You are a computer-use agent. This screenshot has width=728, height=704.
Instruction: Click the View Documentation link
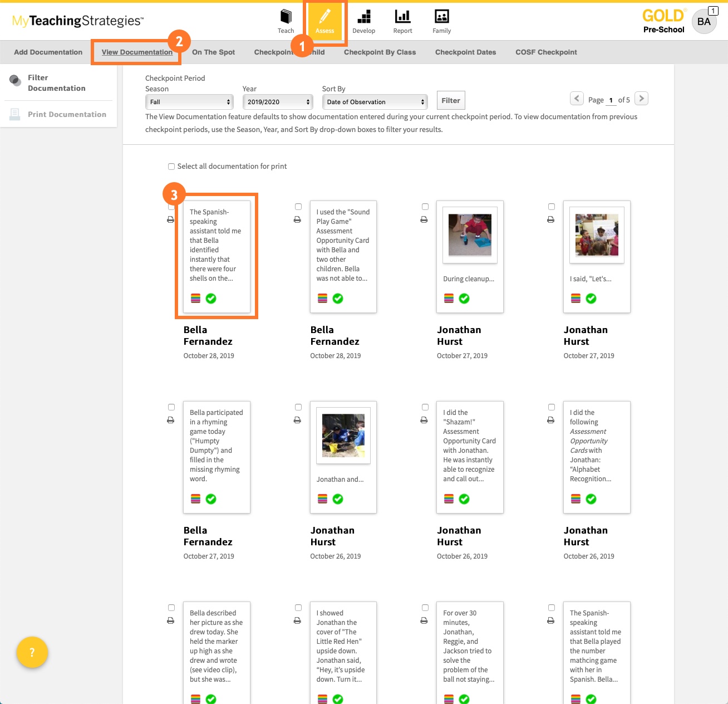(x=136, y=52)
